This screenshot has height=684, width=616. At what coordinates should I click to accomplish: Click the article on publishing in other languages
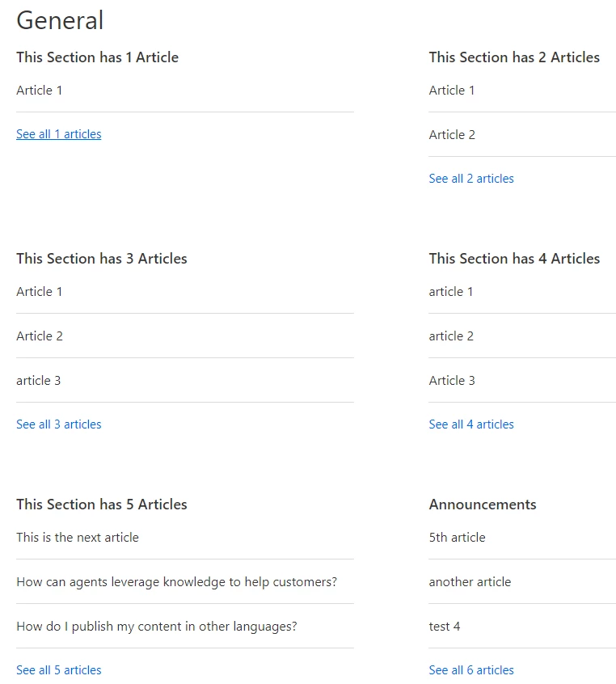tap(157, 627)
